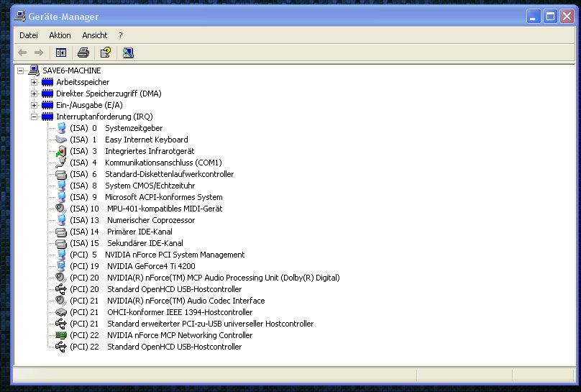Image resolution: width=581 pixels, height=392 pixels.
Task: Select NVIDIA GeForce4 Ti 4200 text
Action: pos(151,266)
